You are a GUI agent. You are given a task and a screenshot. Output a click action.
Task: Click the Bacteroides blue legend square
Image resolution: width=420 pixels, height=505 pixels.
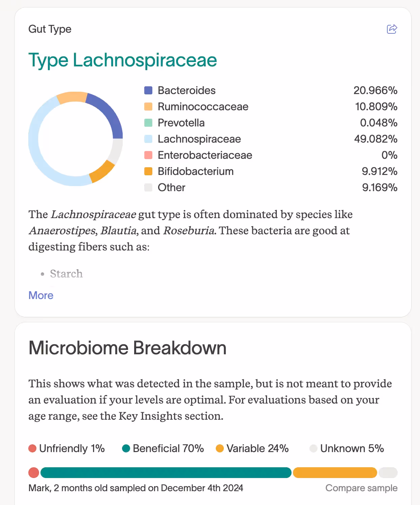(148, 90)
